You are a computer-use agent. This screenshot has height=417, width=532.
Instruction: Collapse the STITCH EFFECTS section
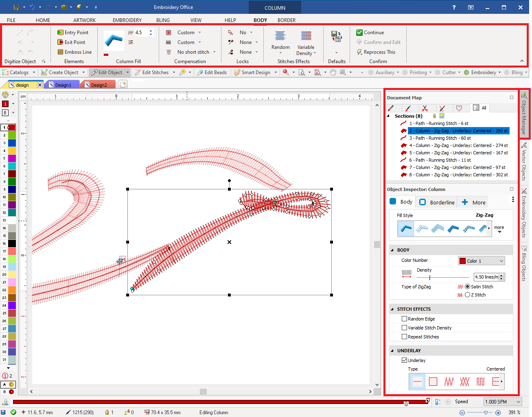[392, 309]
